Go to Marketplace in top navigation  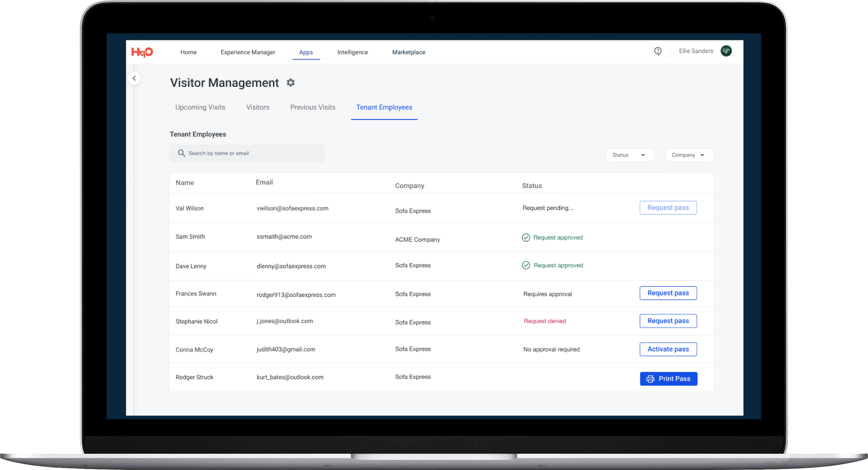click(408, 52)
